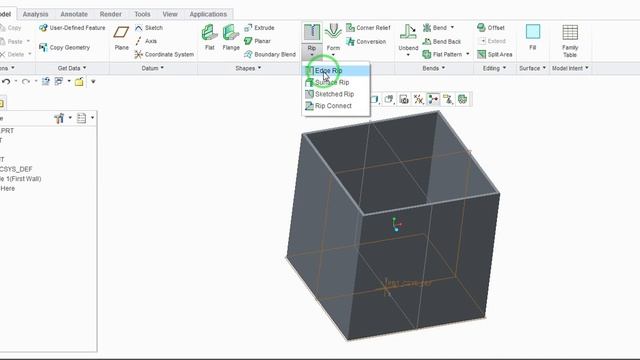
Task: Click the Conversion tool
Action: click(x=366, y=41)
